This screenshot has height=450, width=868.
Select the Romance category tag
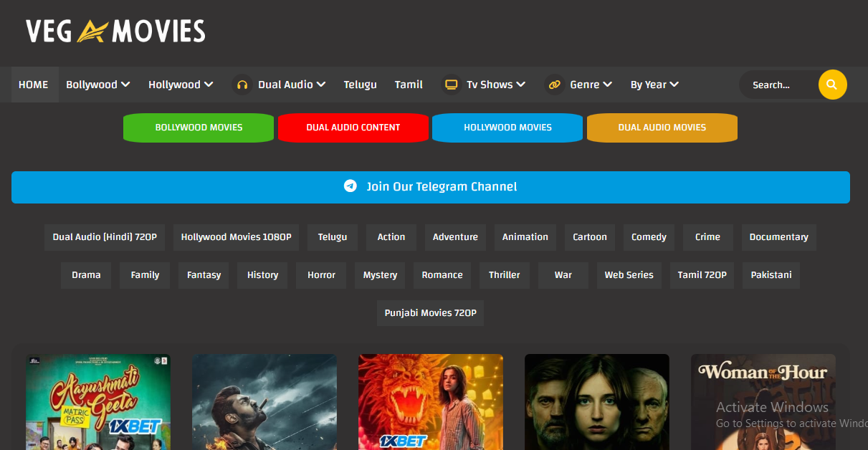click(x=442, y=275)
